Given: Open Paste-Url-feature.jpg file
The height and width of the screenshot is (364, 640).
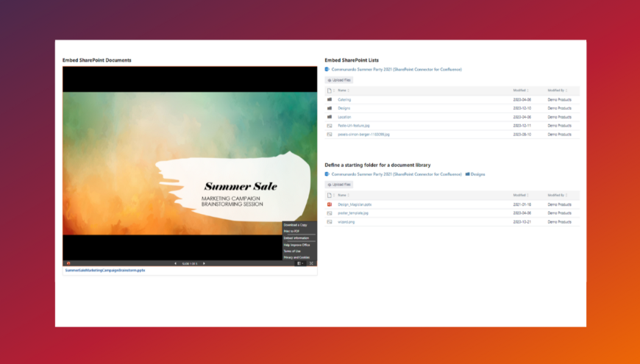Looking at the screenshot, I should 353,126.
